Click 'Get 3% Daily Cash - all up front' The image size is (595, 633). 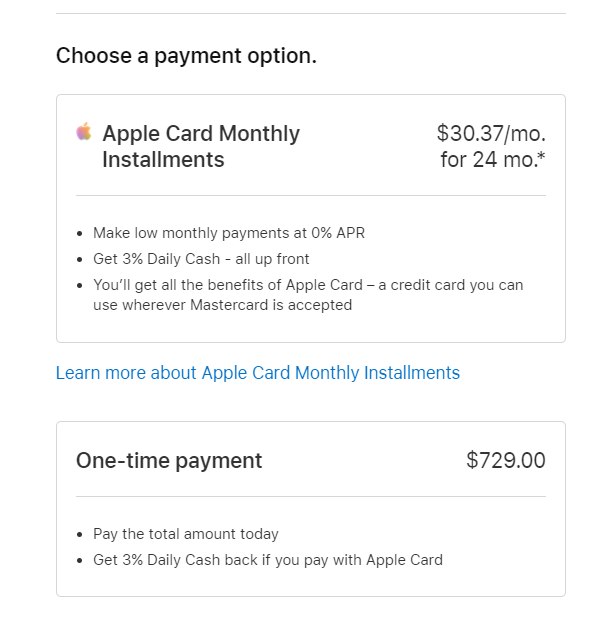[201, 259]
